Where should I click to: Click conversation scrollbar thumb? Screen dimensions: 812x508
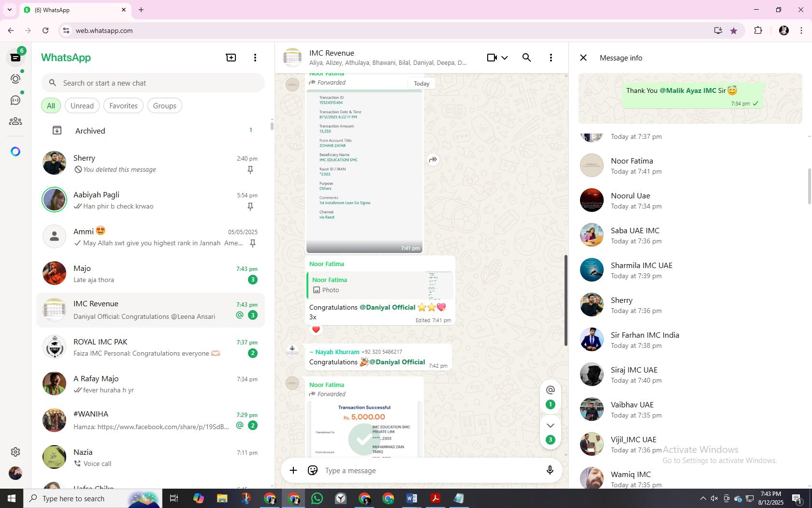click(x=566, y=300)
